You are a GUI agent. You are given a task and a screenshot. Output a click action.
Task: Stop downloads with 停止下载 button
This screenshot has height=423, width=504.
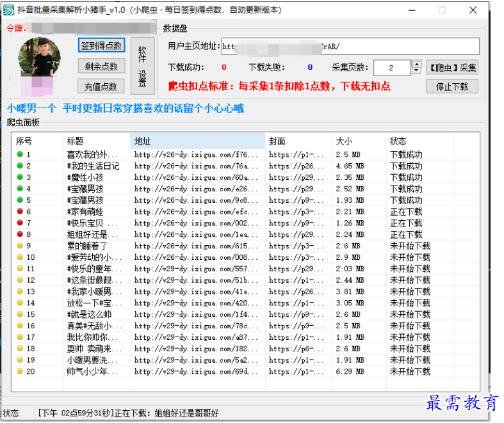452,86
